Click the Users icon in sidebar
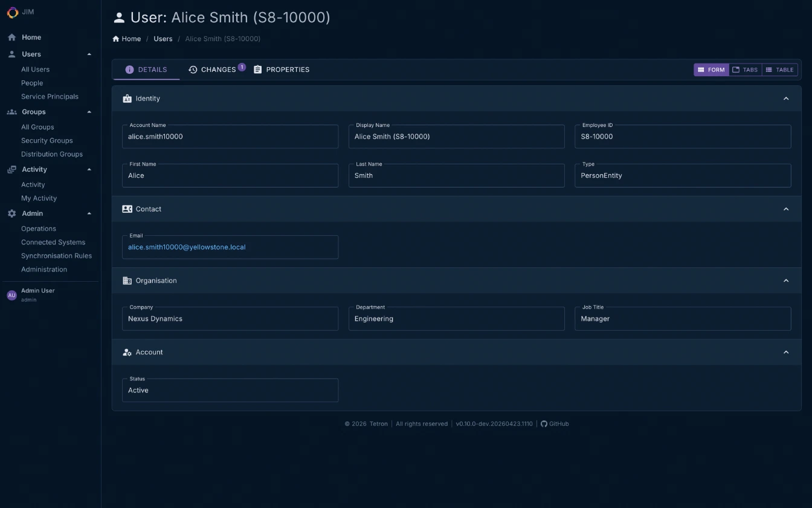This screenshot has height=508, width=812. (x=10, y=54)
